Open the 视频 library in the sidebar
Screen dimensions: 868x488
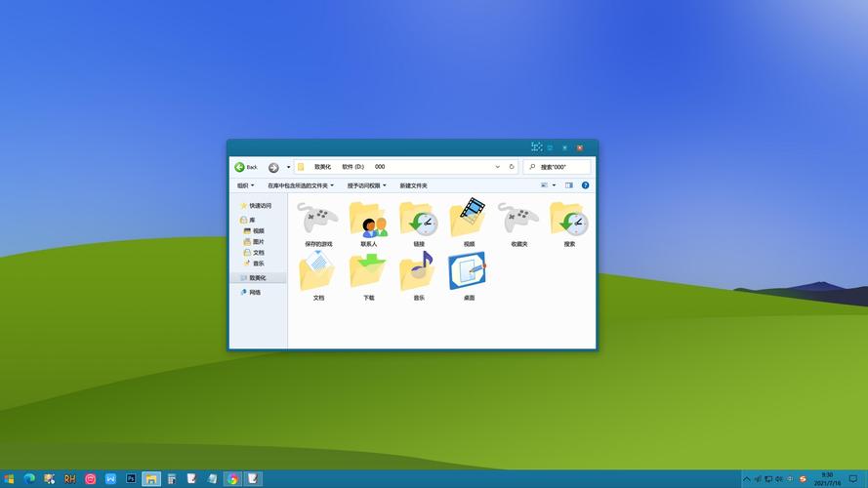[254, 230]
